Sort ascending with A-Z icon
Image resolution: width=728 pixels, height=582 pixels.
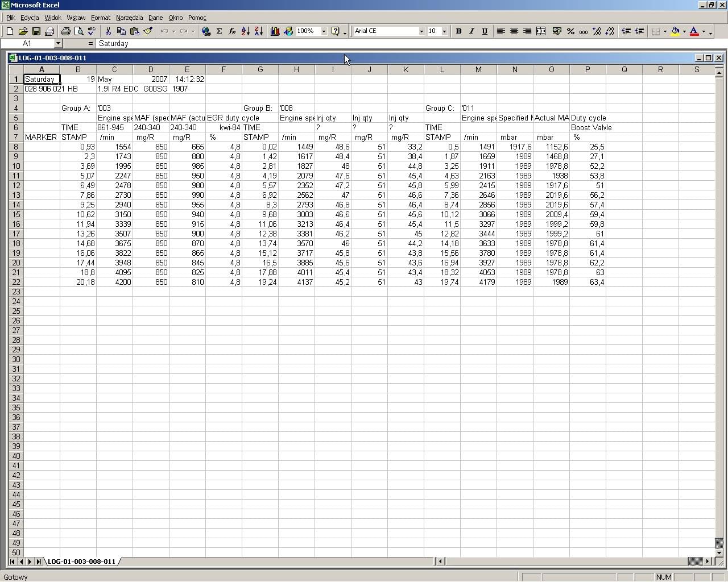(x=245, y=31)
